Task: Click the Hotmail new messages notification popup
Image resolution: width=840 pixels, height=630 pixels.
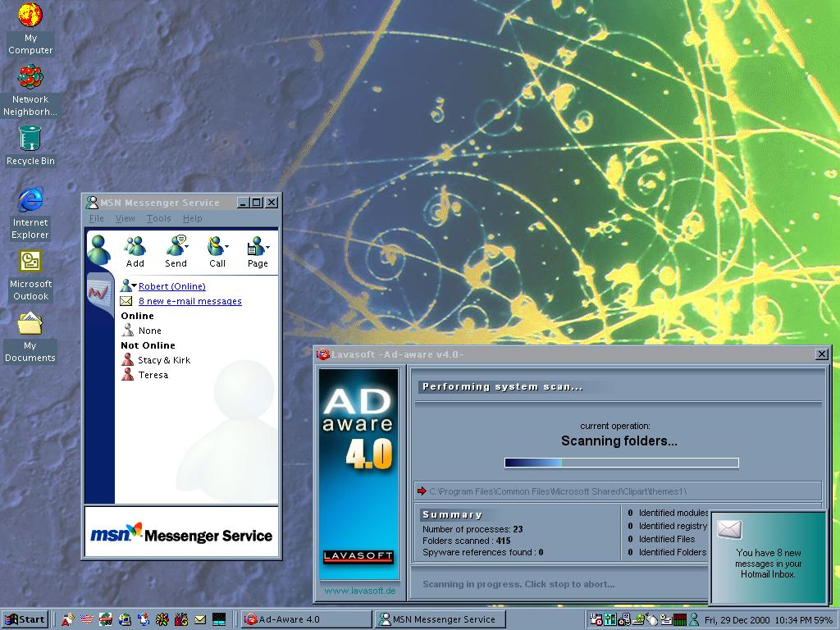Action: click(768, 558)
